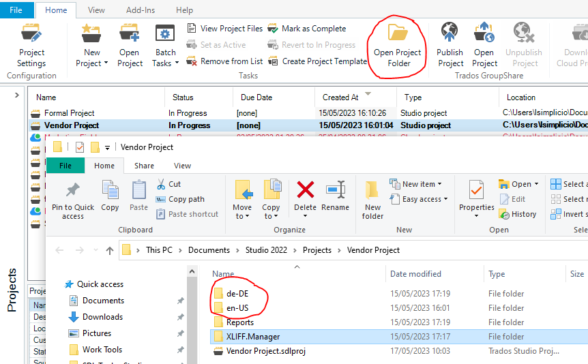Click Paste shortcut
588x364 pixels.
(187, 214)
